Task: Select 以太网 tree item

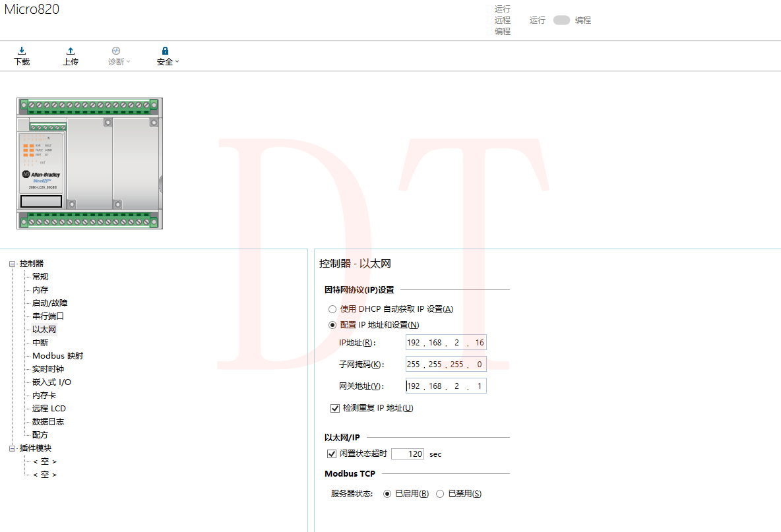Action: tap(44, 330)
